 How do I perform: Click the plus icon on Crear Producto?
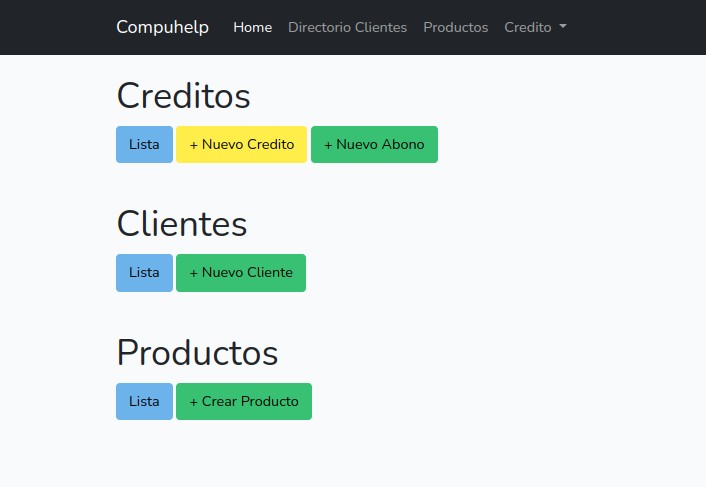coord(194,401)
